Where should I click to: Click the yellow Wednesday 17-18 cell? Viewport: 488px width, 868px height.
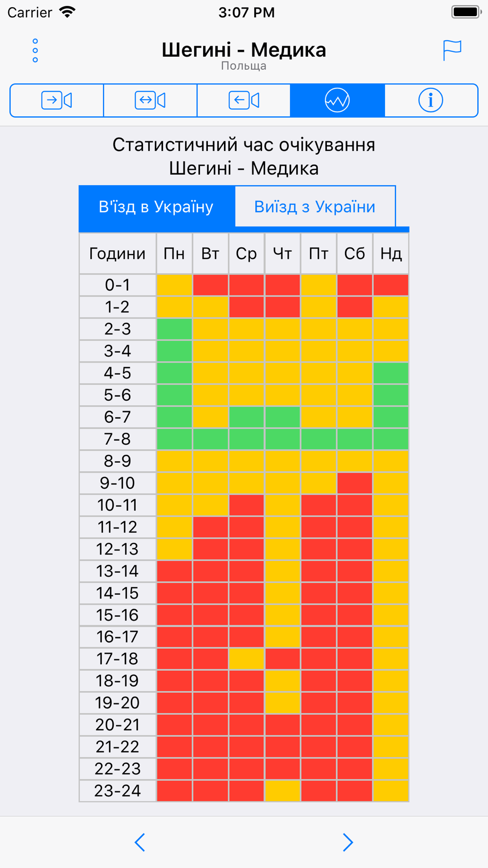[x=246, y=659]
